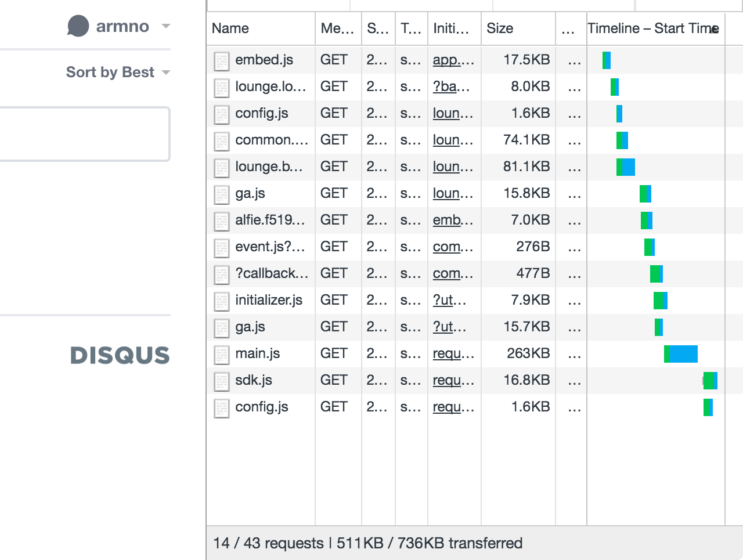Sort by Method column header
The height and width of the screenshot is (560, 743).
pos(338,28)
